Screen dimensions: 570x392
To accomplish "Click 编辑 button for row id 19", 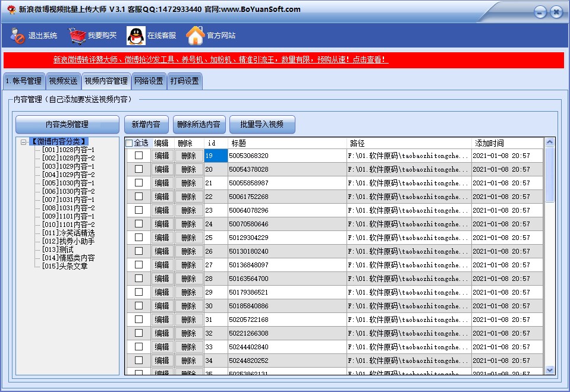I will coord(162,156).
